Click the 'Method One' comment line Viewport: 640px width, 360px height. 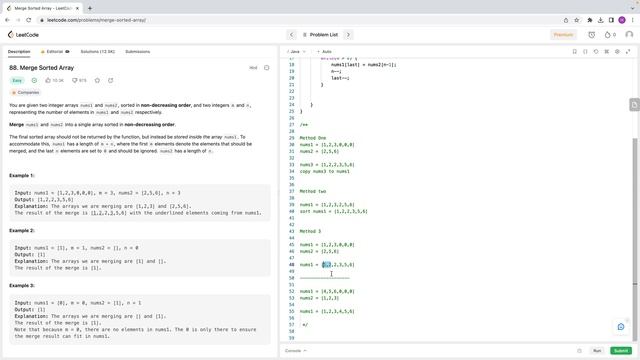coord(313,138)
